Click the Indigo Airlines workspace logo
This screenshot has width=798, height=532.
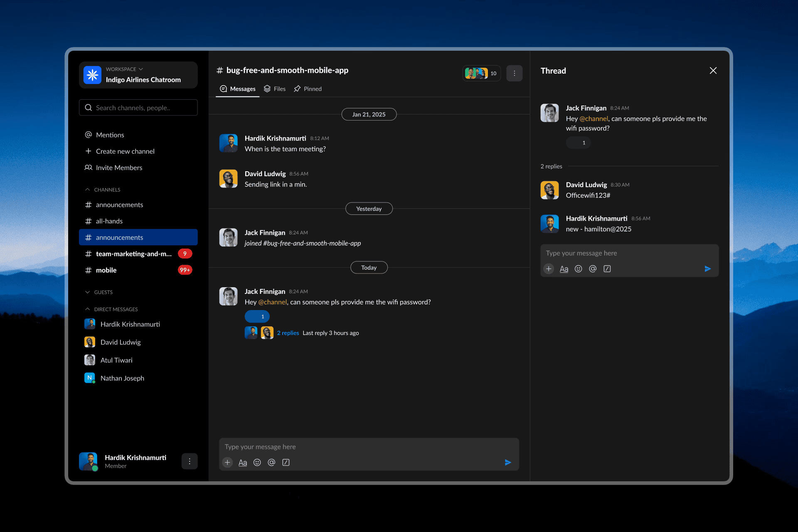[92, 75]
